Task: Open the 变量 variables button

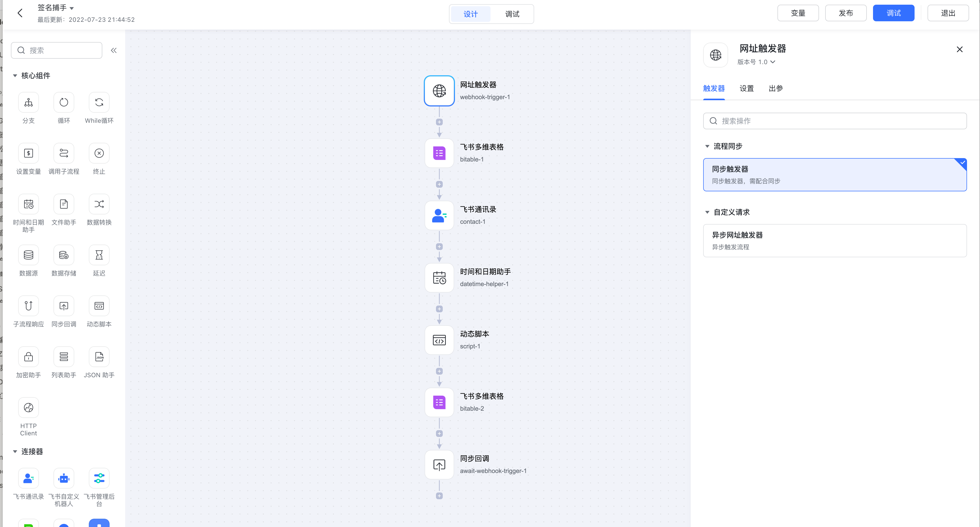Action: click(798, 13)
